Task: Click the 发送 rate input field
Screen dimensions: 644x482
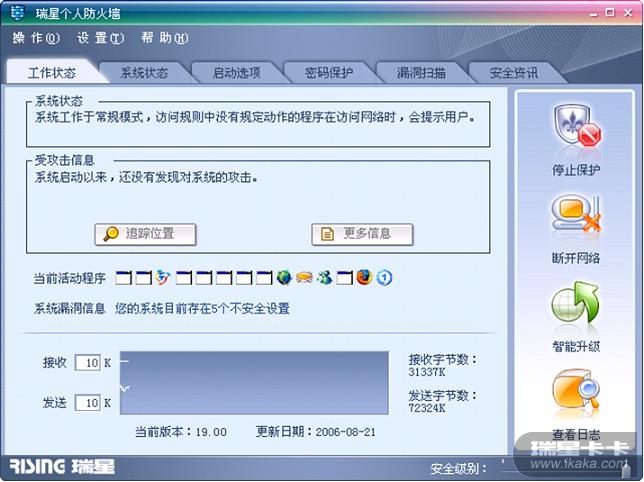Action: (87, 403)
